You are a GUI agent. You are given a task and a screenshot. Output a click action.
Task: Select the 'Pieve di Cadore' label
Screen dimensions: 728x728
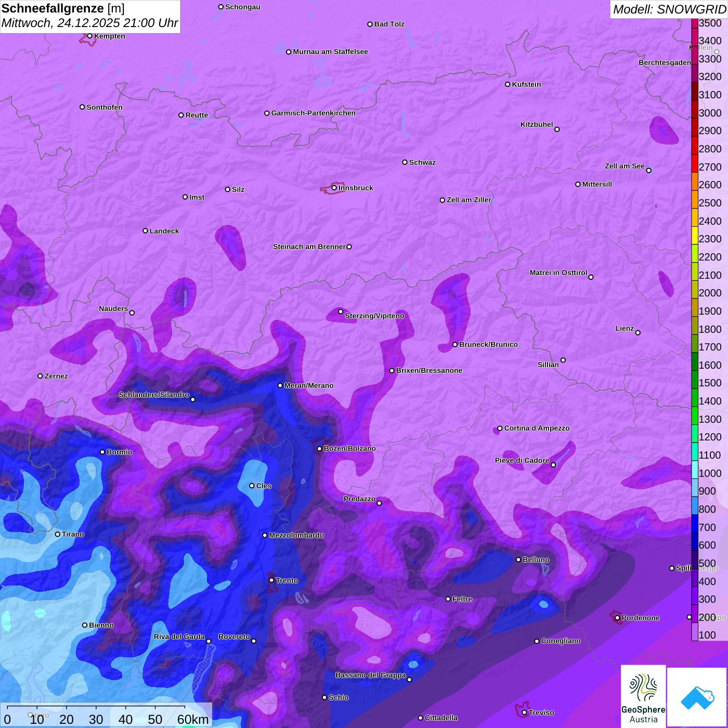[x=522, y=460]
